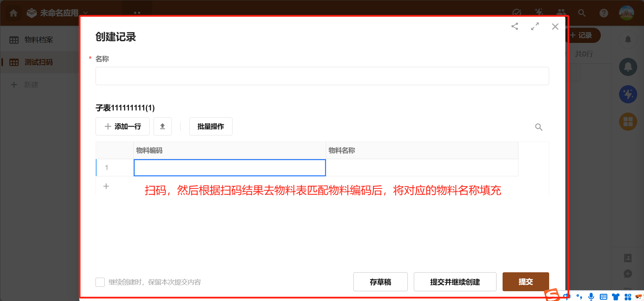Expand the 创建记录 dialog to full screen

(x=535, y=26)
